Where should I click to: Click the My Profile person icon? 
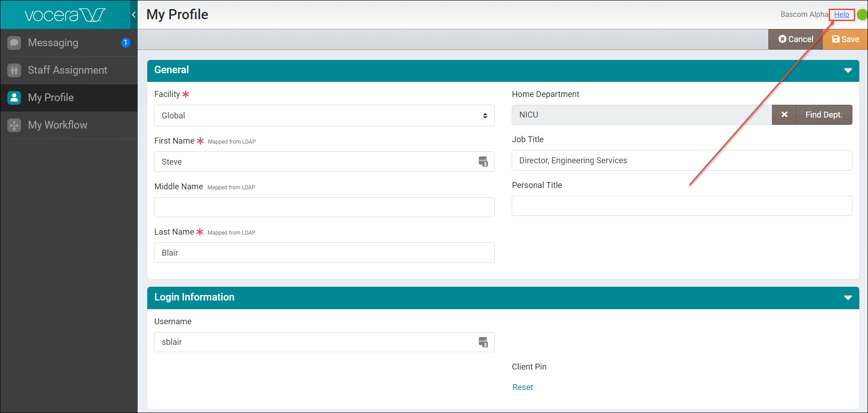click(14, 98)
